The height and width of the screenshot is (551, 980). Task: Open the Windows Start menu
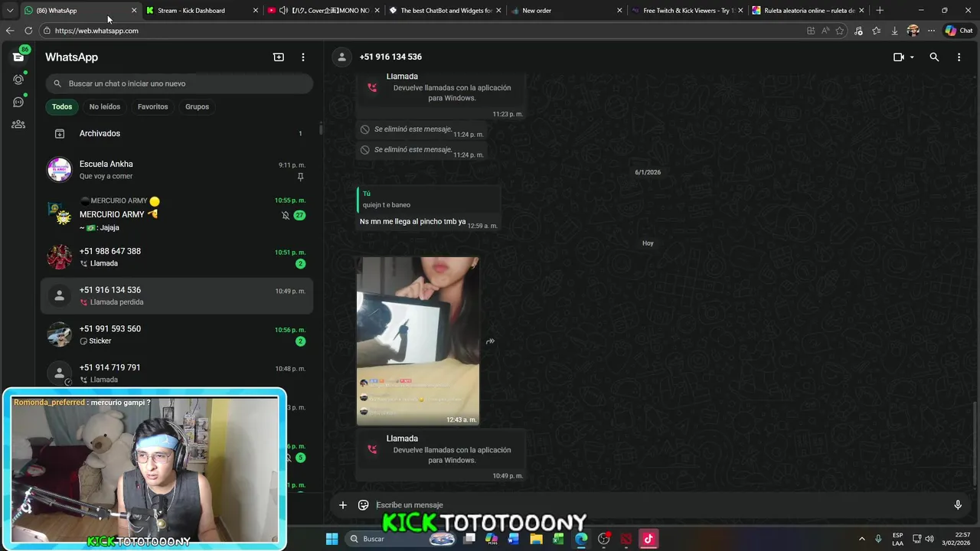(332, 539)
